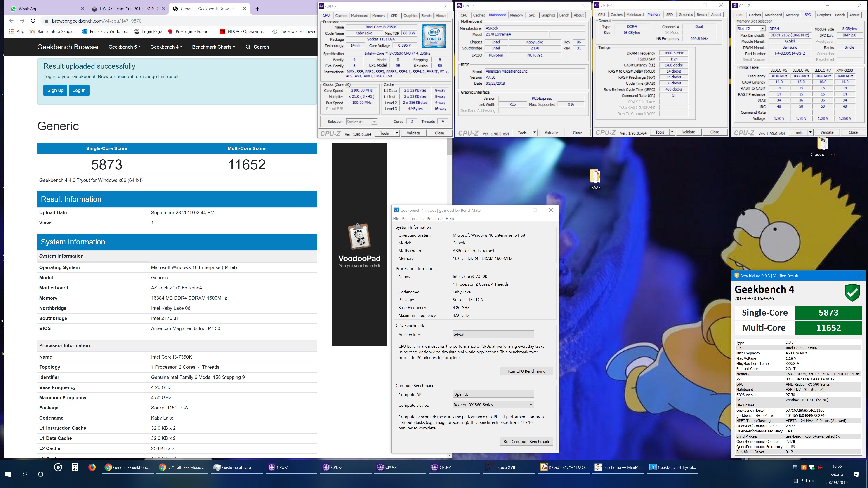
Task: Open the Login Page bookmark
Action: (x=148, y=31)
